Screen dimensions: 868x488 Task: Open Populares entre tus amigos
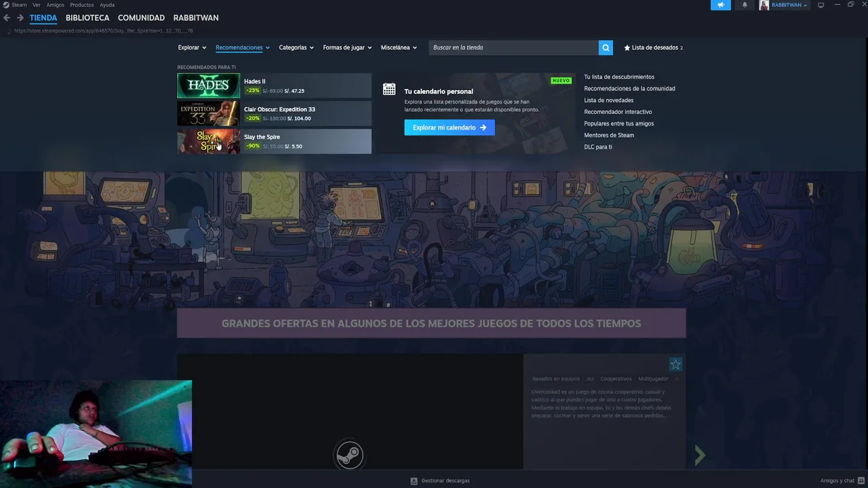[x=618, y=123]
